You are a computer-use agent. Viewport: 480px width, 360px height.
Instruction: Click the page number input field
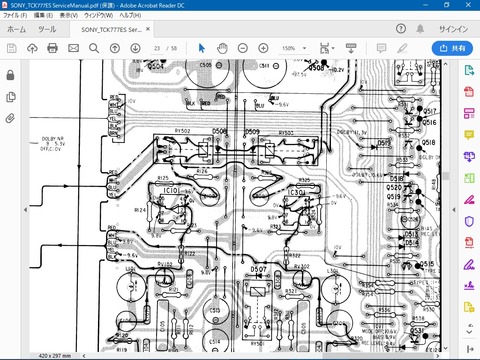157,48
